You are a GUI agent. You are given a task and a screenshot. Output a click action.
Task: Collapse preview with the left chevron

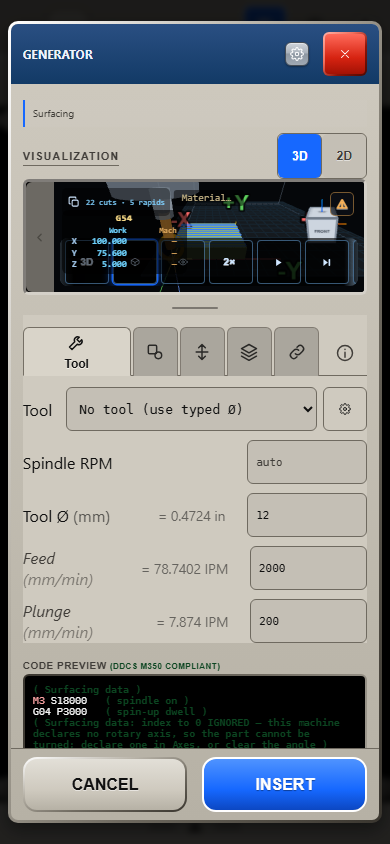point(40,237)
